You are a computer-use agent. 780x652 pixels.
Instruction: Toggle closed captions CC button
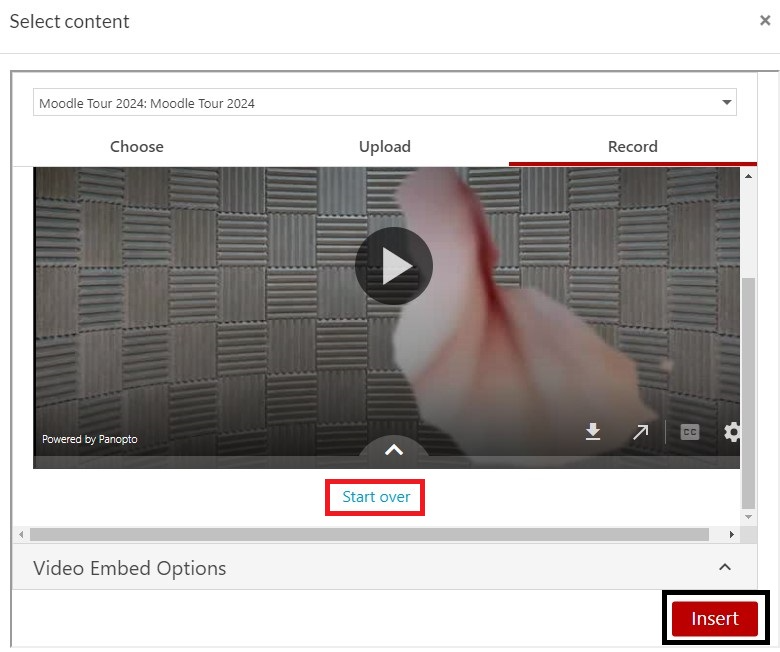(x=689, y=432)
